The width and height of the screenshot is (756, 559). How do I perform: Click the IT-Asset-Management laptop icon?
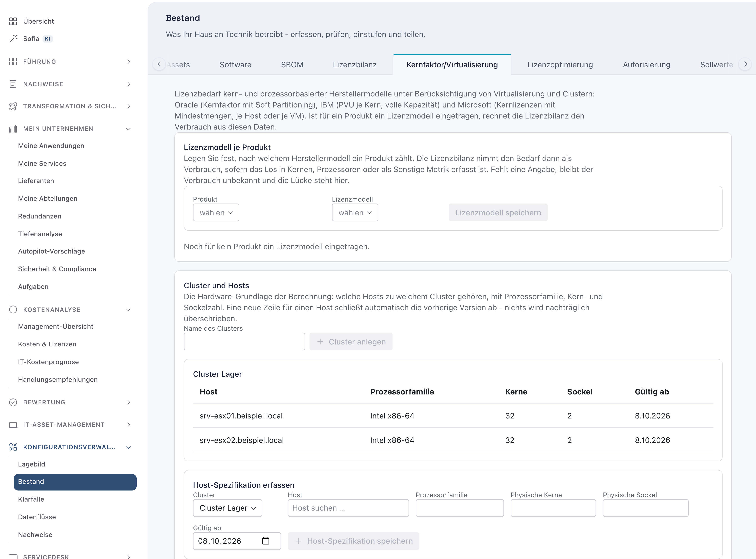(x=13, y=425)
